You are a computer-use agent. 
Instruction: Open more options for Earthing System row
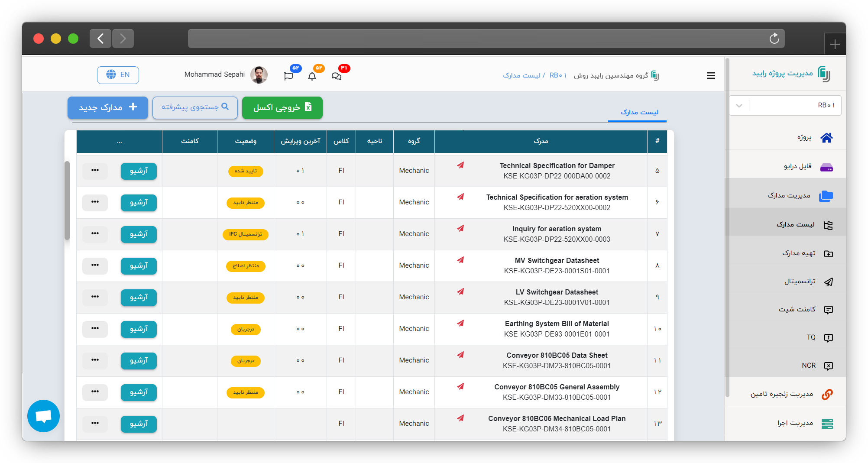(x=95, y=328)
